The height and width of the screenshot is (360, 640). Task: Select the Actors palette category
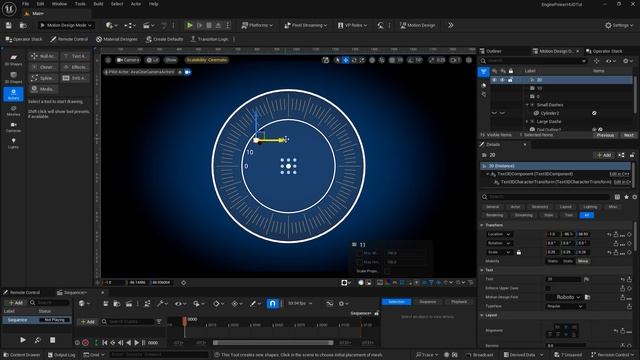click(x=13, y=94)
